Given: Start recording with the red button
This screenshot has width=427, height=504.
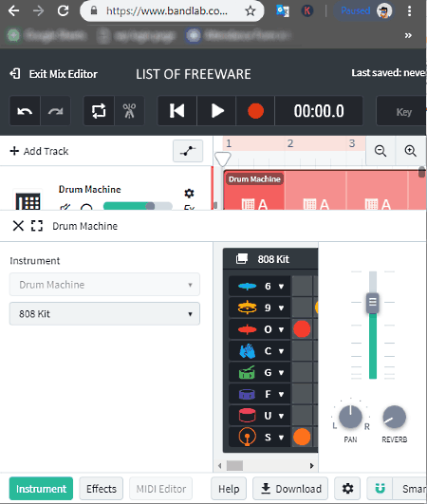Looking at the screenshot, I should [x=255, y=111].
